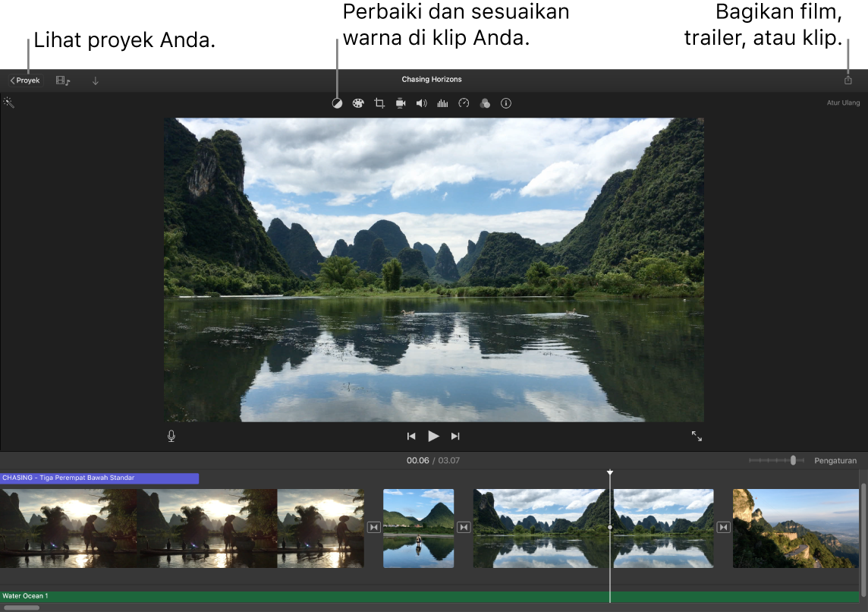The width and height of the screenshot is (868, 612).
Task: Share Chasing Horizons via the share icon
Action: (848, 79)
